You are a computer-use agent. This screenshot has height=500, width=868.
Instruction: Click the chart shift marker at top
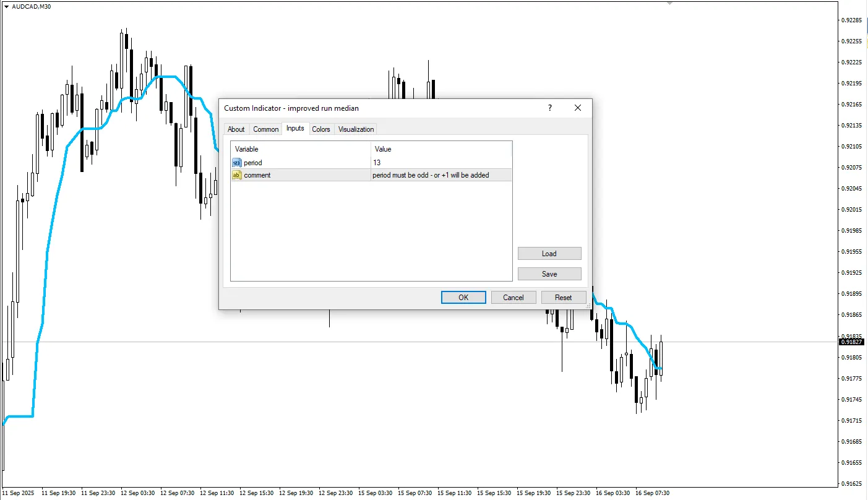coord(669,3)
